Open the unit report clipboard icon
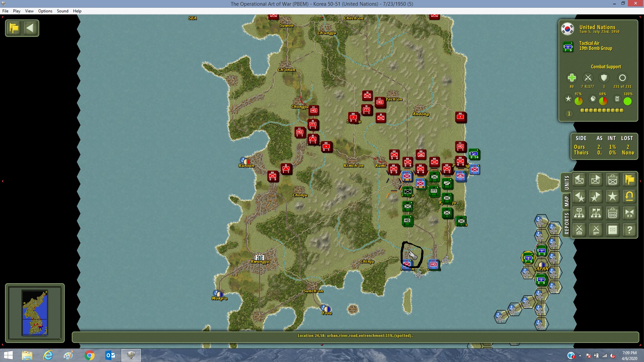Image resolution: width=644 pixels, height=362 pixels. point(613,180)
